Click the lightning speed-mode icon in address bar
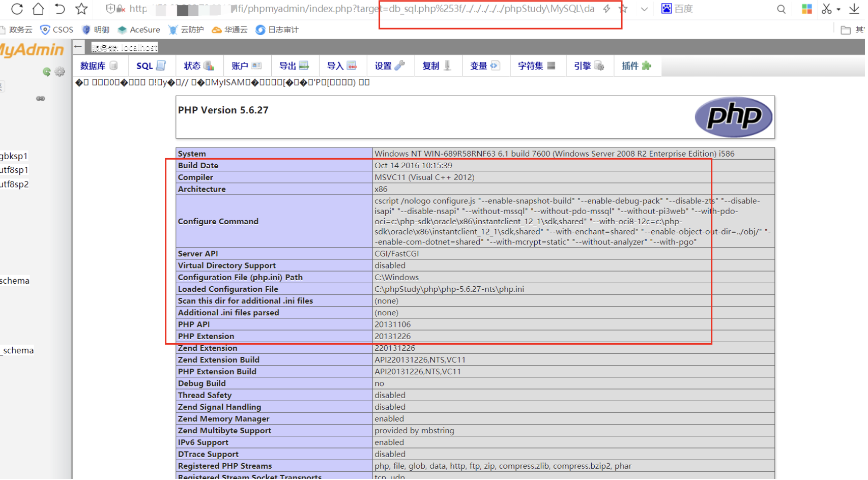 point(606,9)
